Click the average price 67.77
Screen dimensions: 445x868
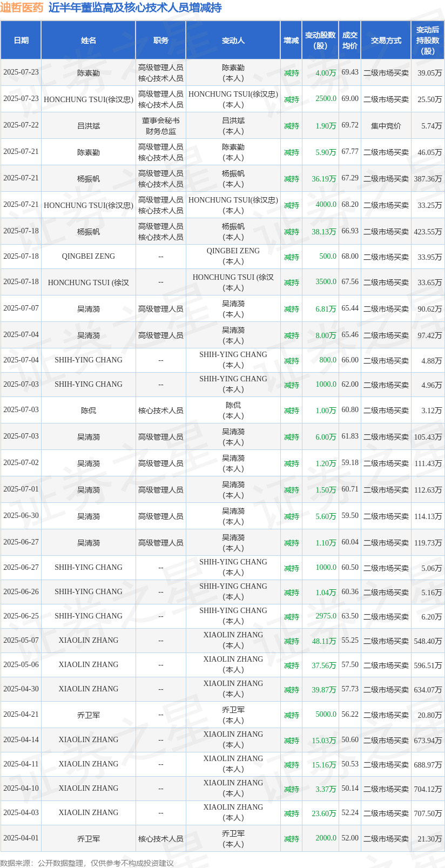350,152
